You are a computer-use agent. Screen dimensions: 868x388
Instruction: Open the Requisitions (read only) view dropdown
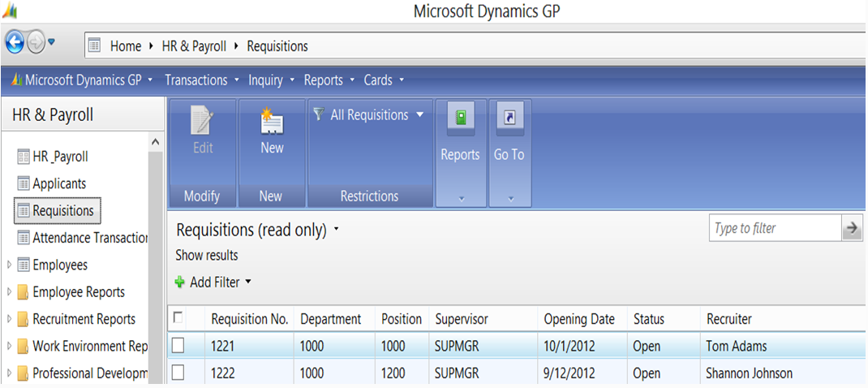(x=336, y=230)
